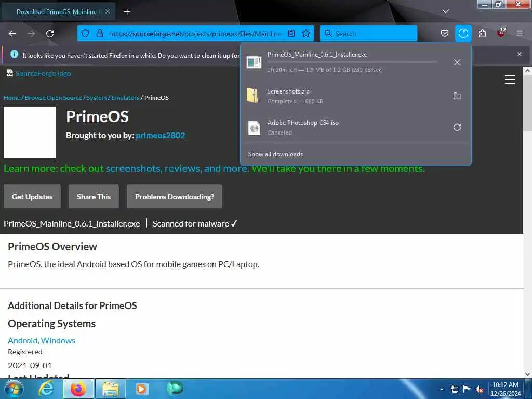Bookmark this page with the star icon
Screen dimensions: 532x399
coord(306,33)
